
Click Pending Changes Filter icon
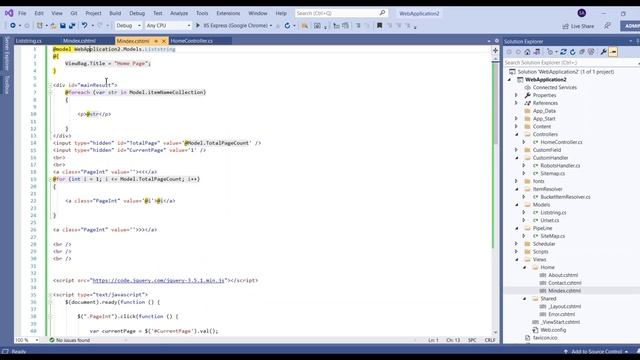(550, 52)
